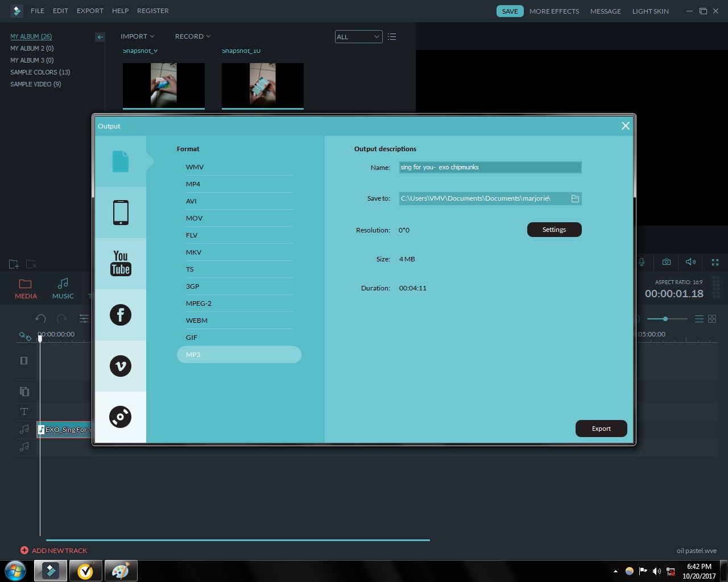Switch timeline to storyboard grid view
728x582 pixels.
[712, 319]
